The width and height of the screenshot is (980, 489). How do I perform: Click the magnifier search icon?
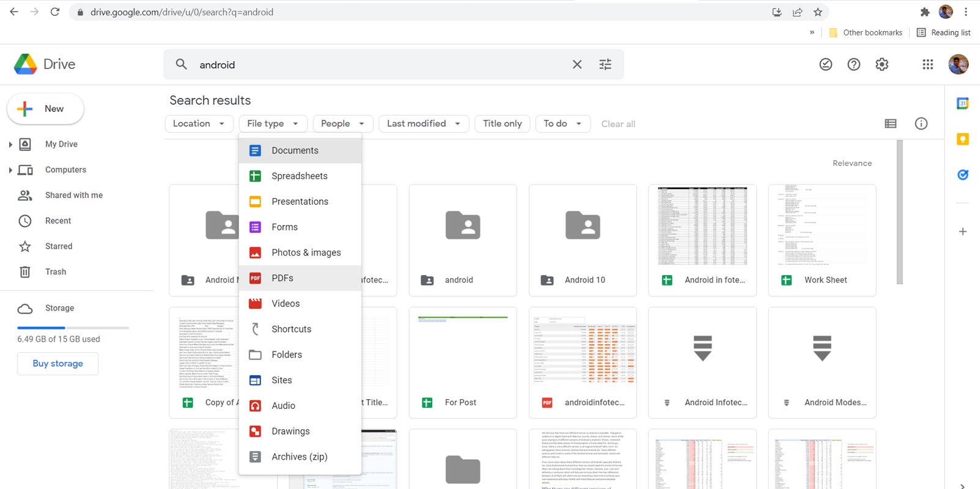(182, 64)
